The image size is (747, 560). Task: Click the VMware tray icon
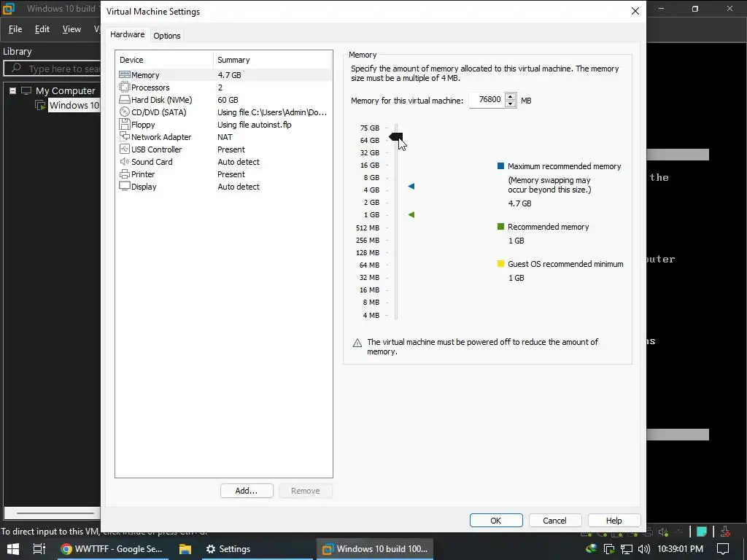pyautogui.click(x=609, y=548)
